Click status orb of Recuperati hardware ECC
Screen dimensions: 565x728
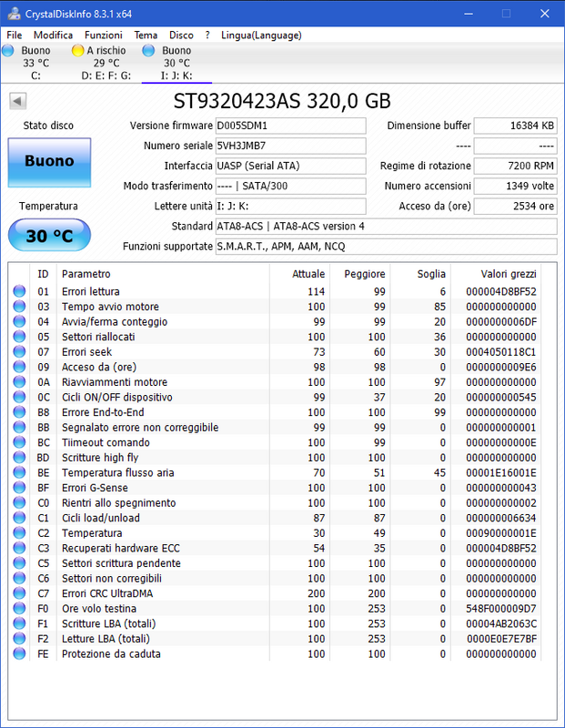tap(19, 548)
